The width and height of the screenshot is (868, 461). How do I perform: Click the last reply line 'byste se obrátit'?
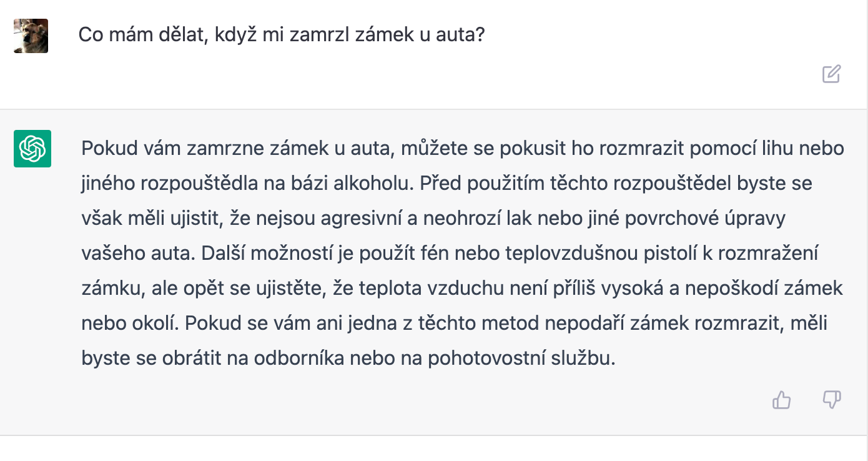[348, 358]
